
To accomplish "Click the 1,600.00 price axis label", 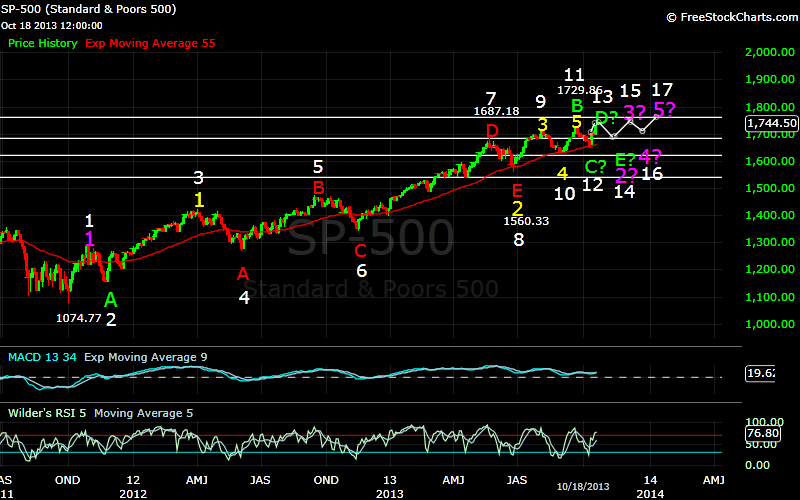I will click(770, 161).
